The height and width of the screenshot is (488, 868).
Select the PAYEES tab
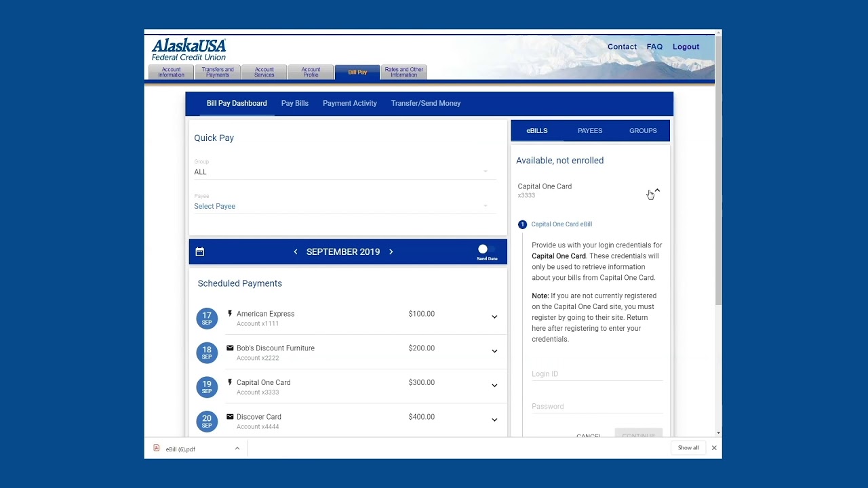(x=590, y=130)
